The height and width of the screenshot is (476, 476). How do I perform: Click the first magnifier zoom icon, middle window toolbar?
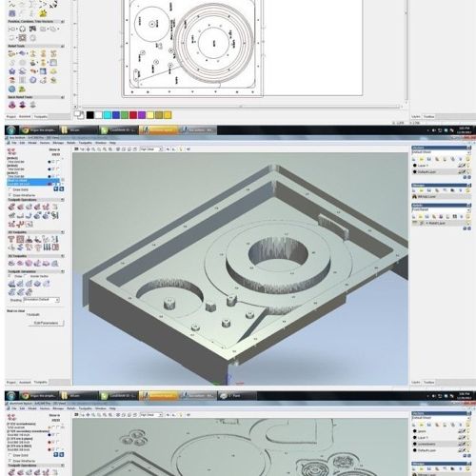pyautogui.click(x=93, y=149)
